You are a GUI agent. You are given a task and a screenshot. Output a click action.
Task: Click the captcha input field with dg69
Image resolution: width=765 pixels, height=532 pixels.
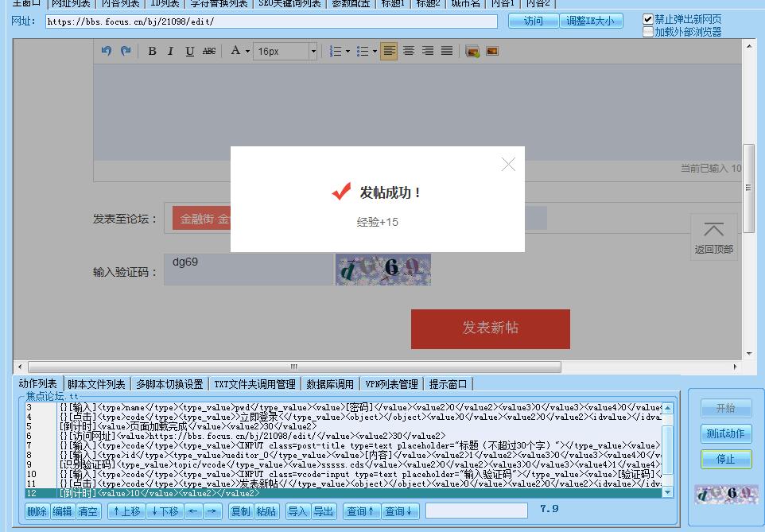[249, 270]
